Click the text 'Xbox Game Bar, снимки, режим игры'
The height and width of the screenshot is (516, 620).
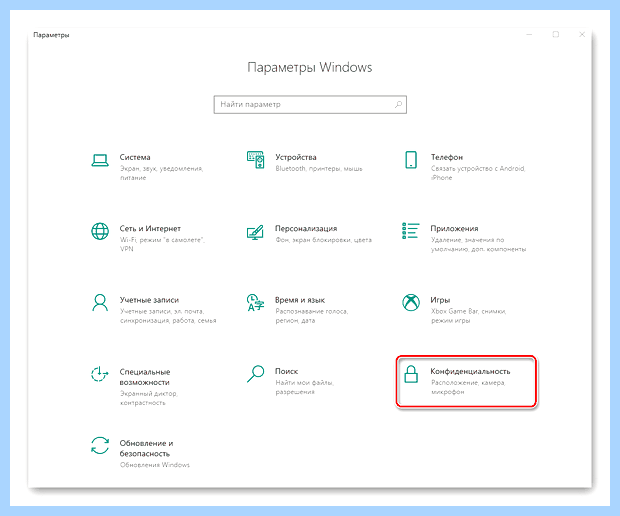[x=469, y=316]
